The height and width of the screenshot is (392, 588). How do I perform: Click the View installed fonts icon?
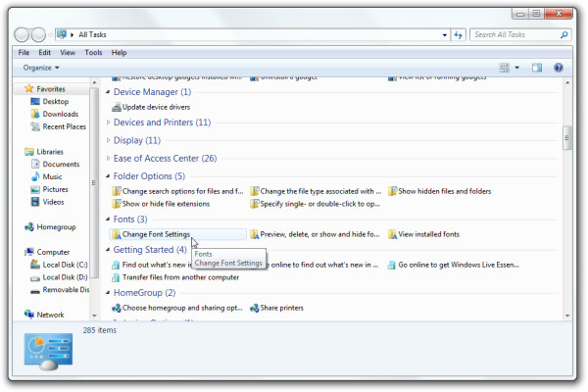[x=392, y=234]
